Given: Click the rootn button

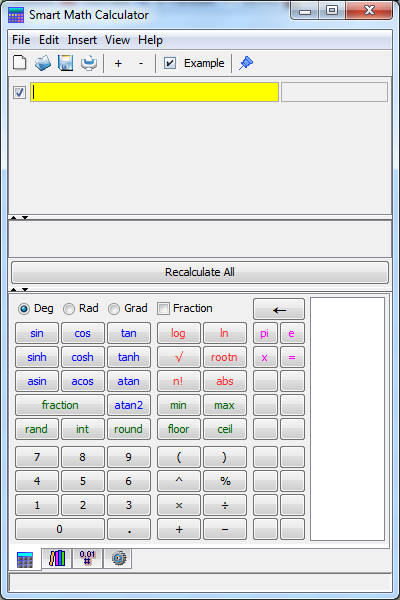Looking at the screenshot, I should (x=225, y=357).
